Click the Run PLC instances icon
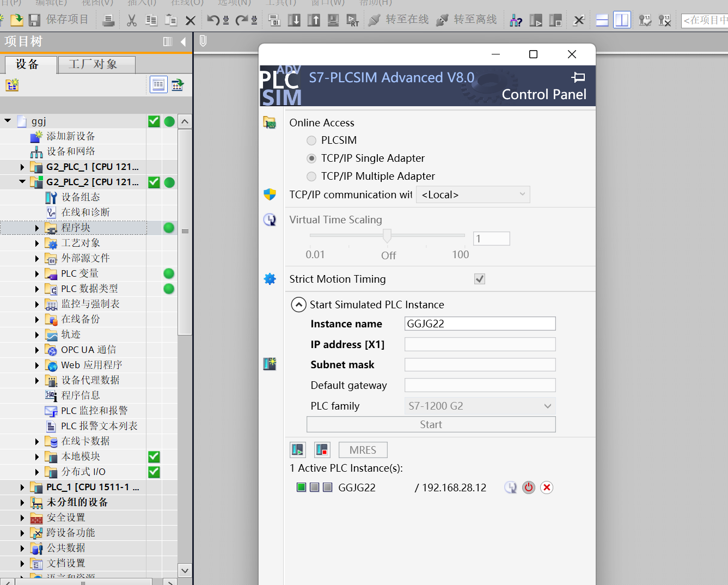The image size is (728, 585). (298, 450)
